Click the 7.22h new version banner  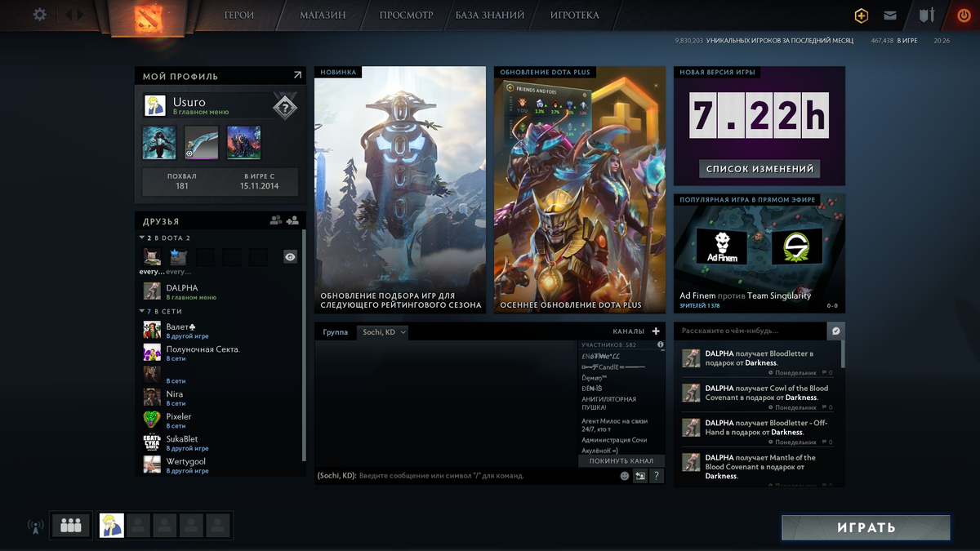click(x=759, y=116)
